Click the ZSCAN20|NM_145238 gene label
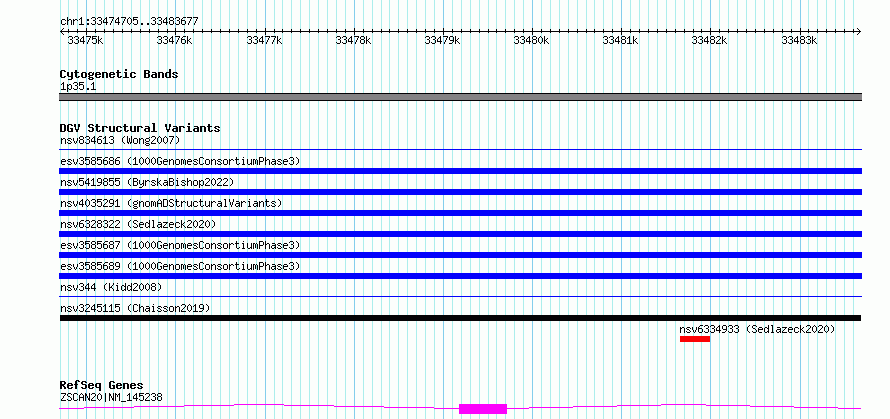Image resolution: width=890 pixels, height=419 pixels. [x=111, y=397]
